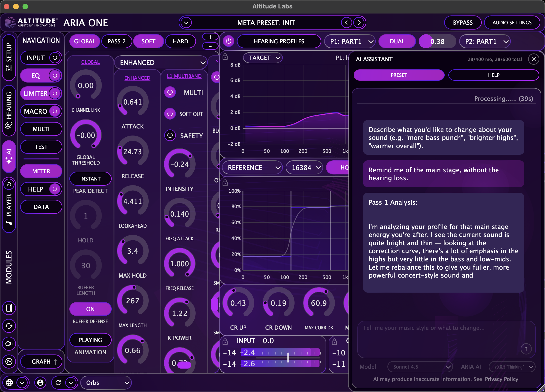The width and height of the screenshot is (545, 392).
Task: Toggle the SAFETY power switch in L1 Multiband
Action: (x=170, y=135)
